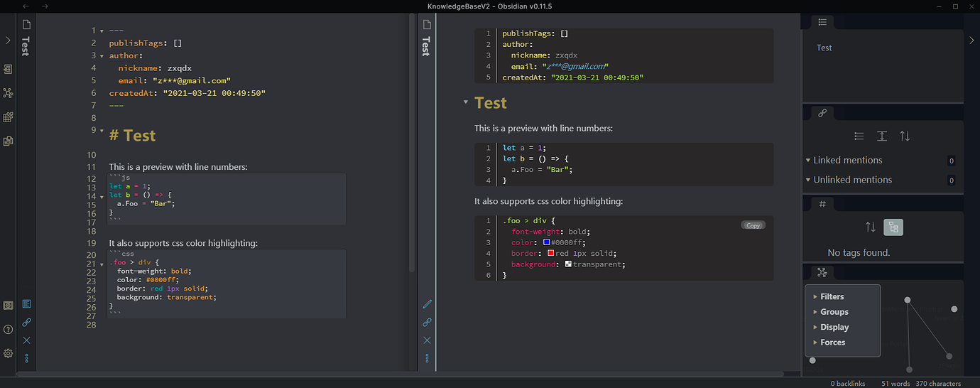
Task: Open the help icon in left ribbon
Action: click(8, 329)
